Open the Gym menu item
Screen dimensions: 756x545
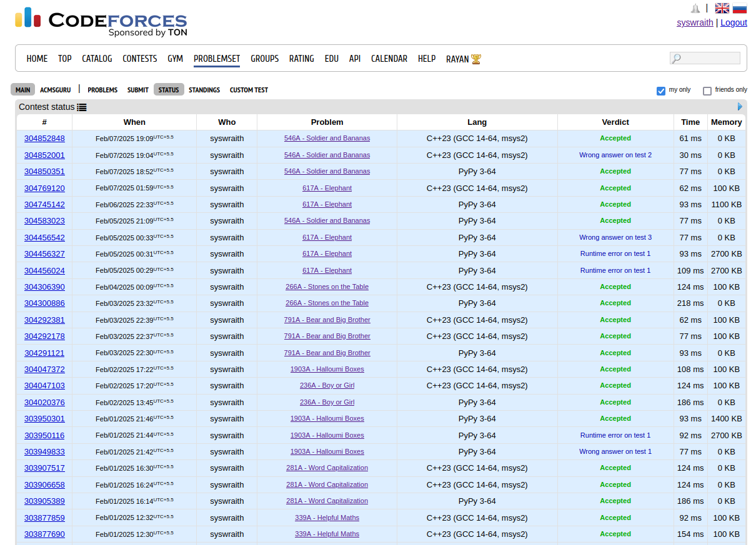pos(175,59)
